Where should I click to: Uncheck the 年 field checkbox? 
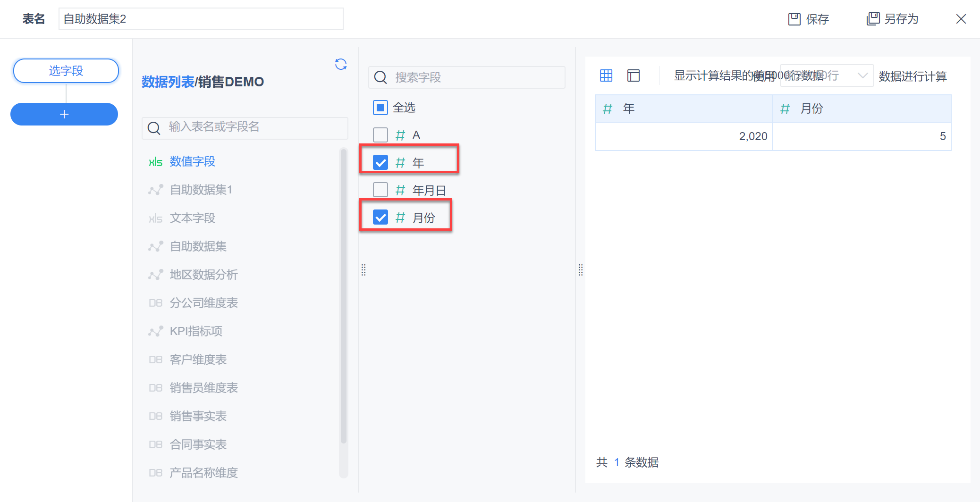point(380,163)
